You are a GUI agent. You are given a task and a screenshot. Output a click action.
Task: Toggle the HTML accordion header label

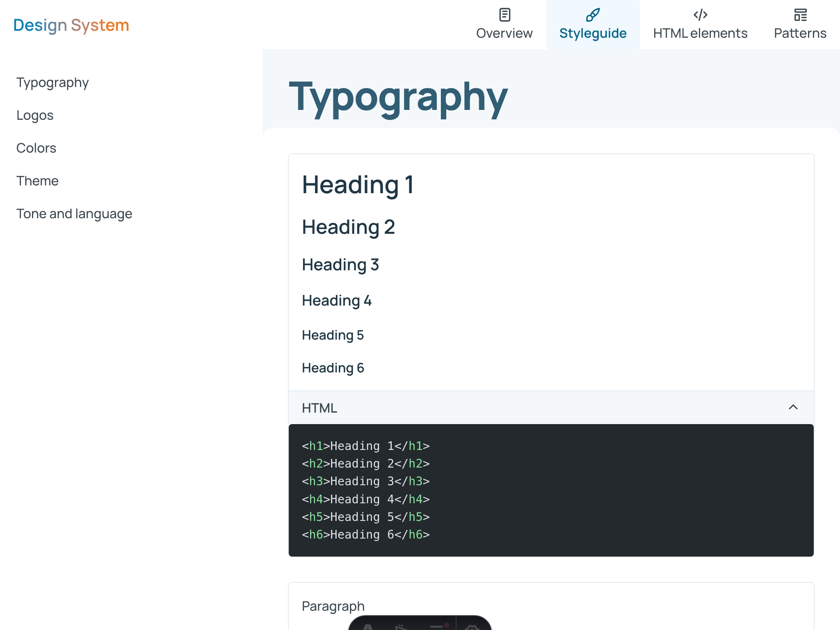[320, 408]
